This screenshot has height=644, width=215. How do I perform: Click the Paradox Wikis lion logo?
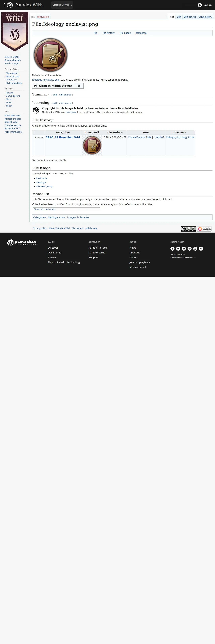(10, 5)
